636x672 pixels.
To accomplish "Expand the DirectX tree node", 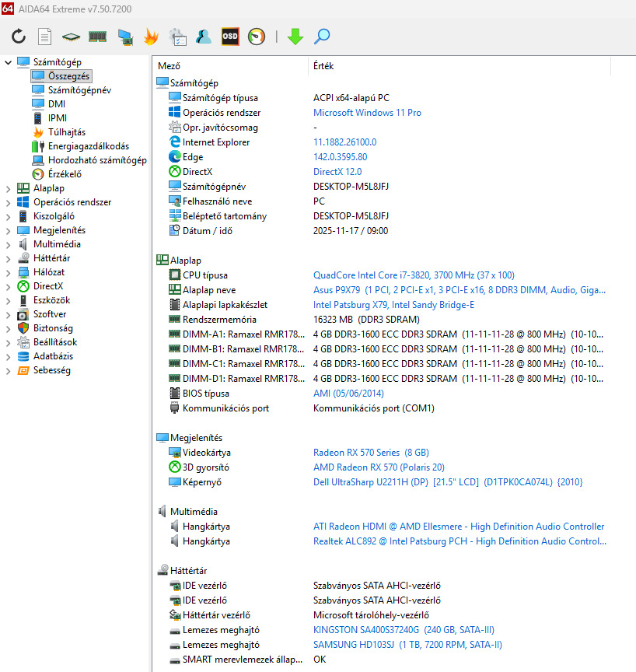I will [x=8, y=287].
